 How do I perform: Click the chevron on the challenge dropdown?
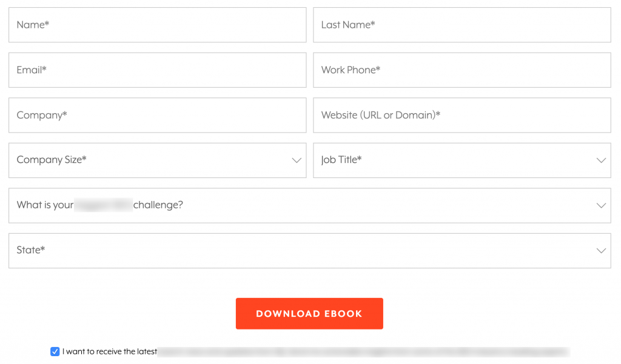click(x=601, y=205)
